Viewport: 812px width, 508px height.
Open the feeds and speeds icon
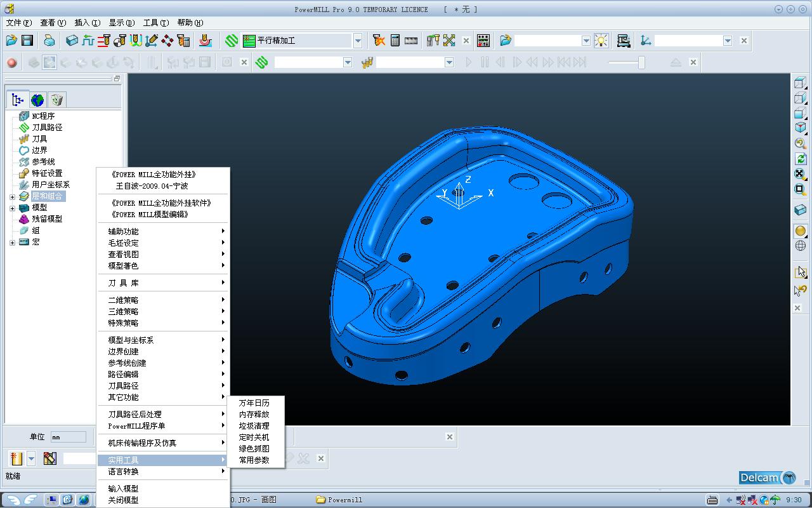[88, 41]
